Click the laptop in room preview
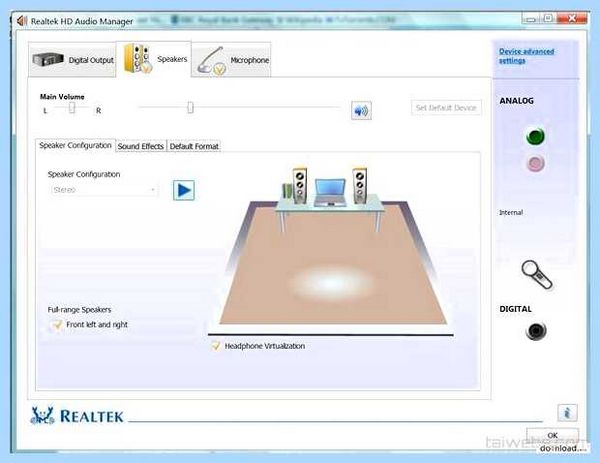 coord(330,193)
